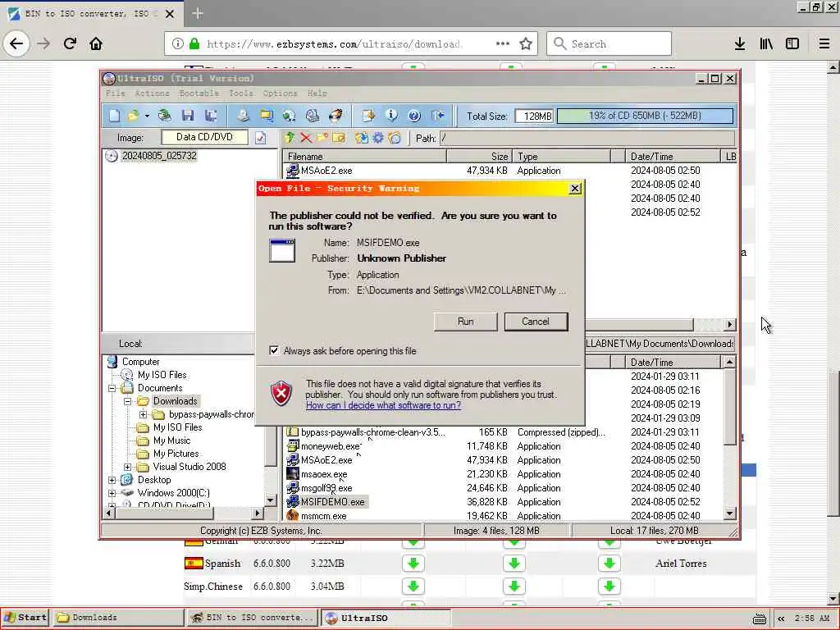Viewport: 840px width, 630px height.
Task: Open the Actions menu
Action: coord(152,94)
